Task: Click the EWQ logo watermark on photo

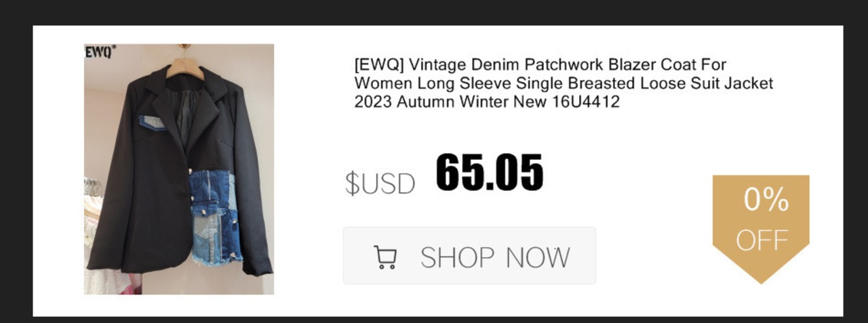Action: click(100, 51)
